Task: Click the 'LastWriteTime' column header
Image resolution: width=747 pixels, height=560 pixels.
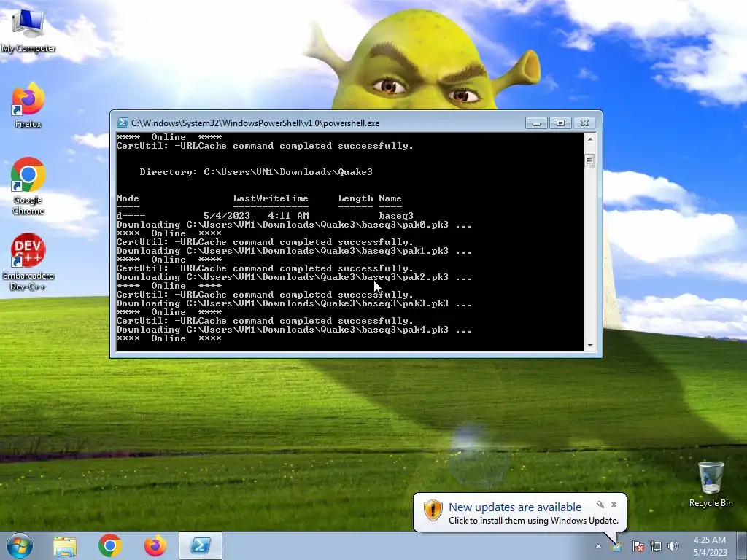Action: pyautogui.click(x=271, y=198)
